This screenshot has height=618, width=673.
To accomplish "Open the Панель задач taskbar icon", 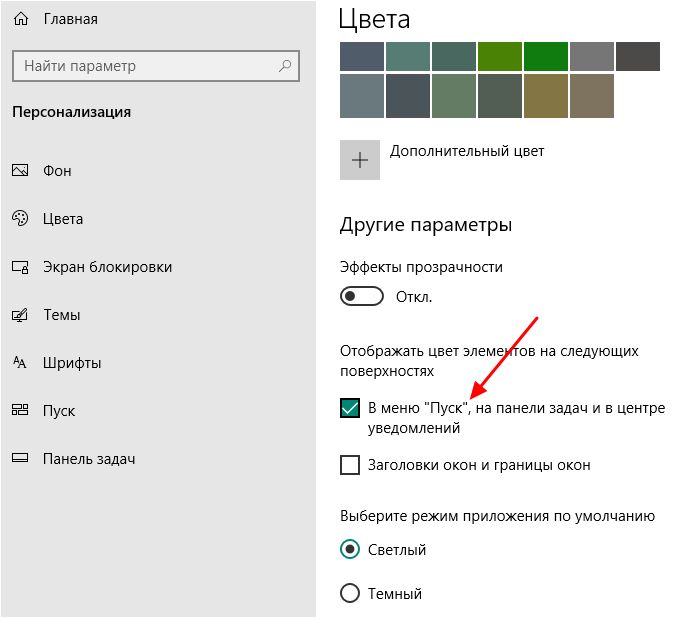I will pyautogui.click(x=20, y=458).
